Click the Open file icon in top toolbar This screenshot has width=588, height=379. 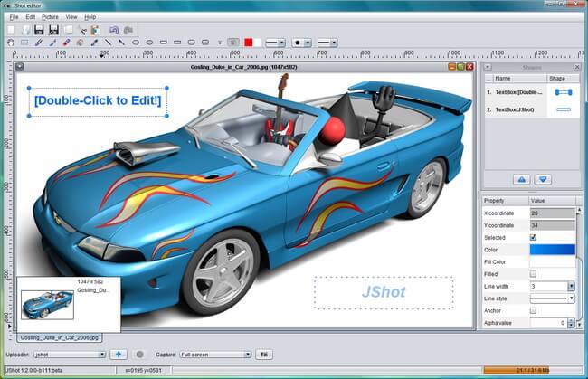click(x=25, y=30)
